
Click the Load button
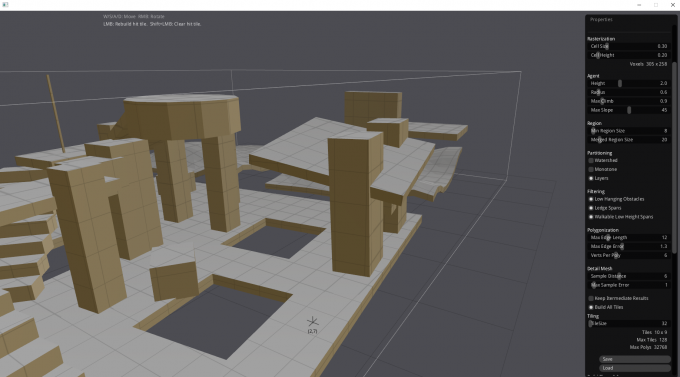click(634, 368)
